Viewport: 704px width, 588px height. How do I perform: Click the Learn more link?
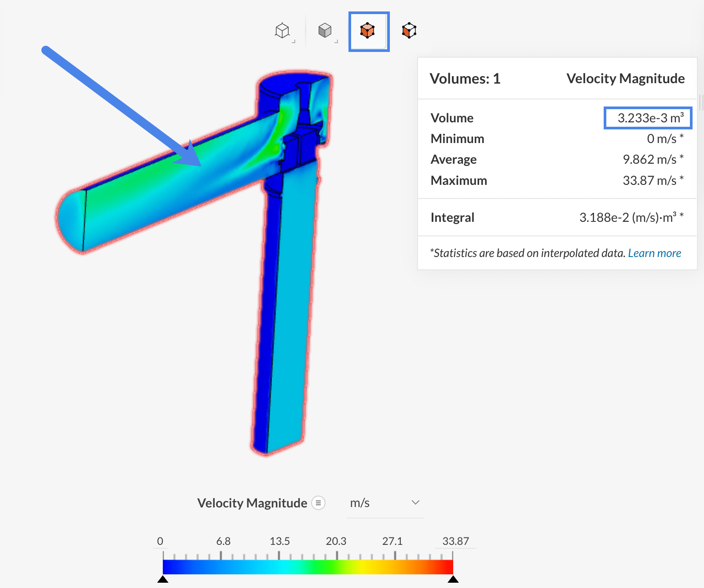coord(654,253)
